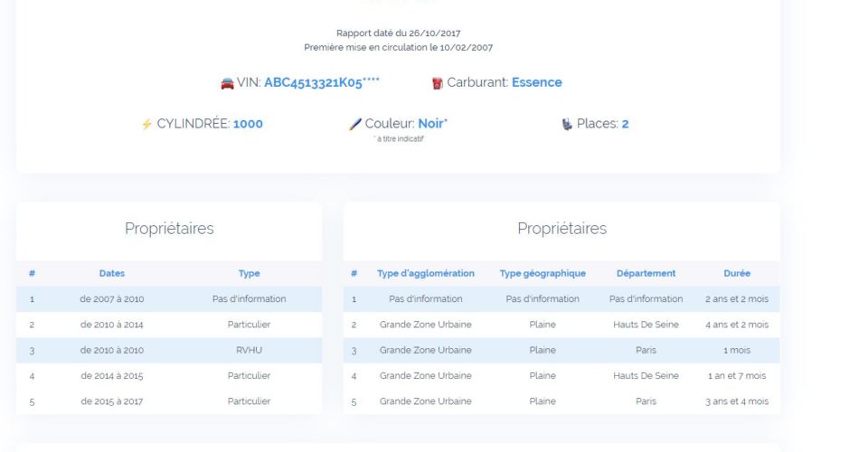Select row with duration 1 an et 7 mois
Viewport: 868px width, 452px height.
(x=561, y=376)
